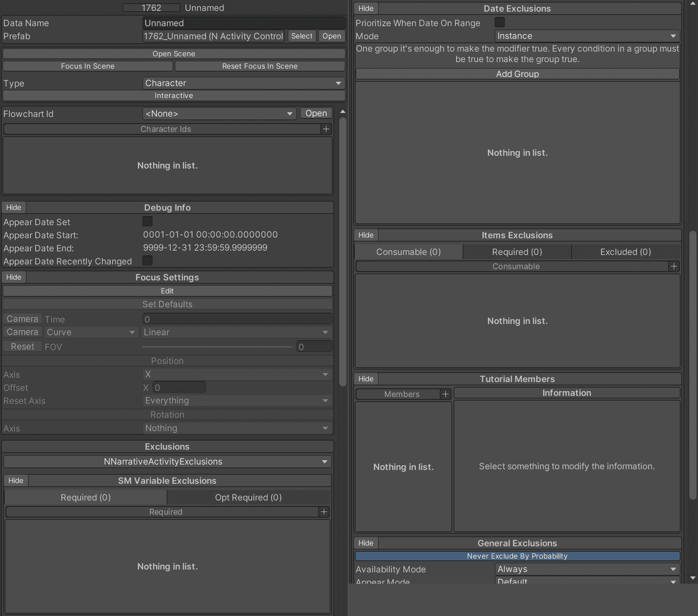Click the left panel vertical scrollbar
698x616 pixels.
click(x=342, y=251)
